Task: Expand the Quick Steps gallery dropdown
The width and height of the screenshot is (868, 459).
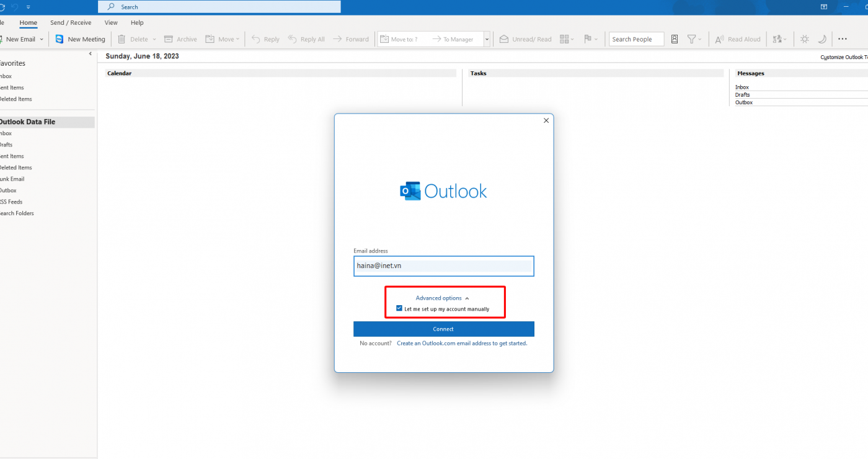Action: (487, 39)
